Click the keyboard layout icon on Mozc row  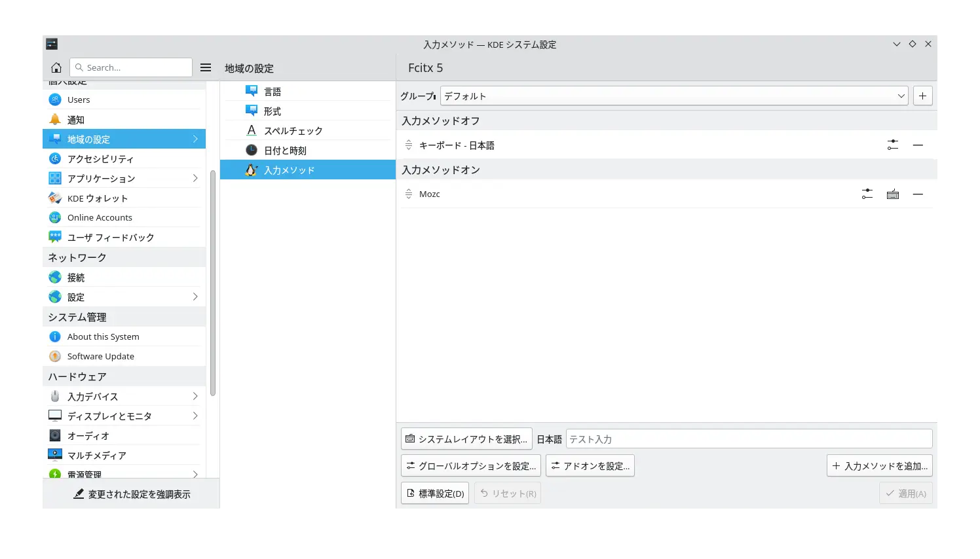[892, 194]
